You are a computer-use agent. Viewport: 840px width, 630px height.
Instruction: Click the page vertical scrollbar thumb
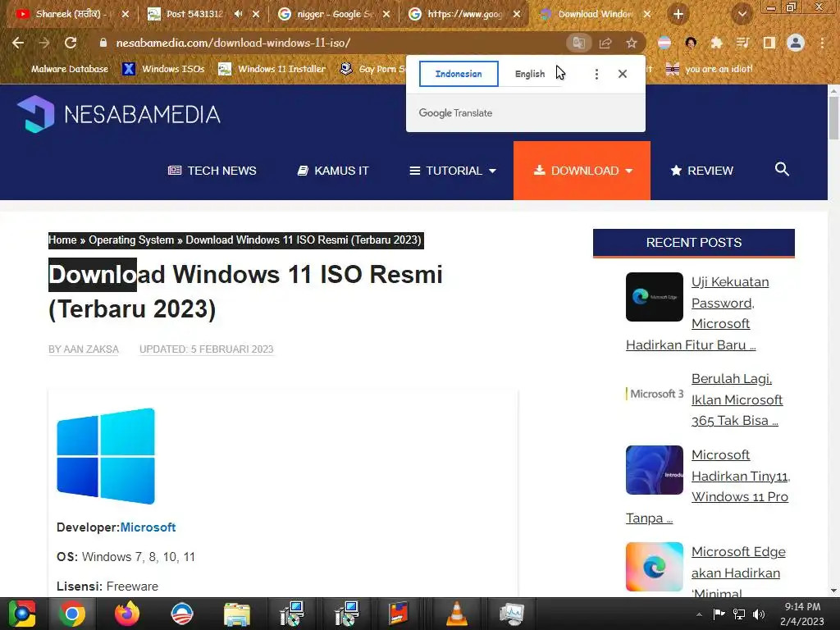coord(833,118)
